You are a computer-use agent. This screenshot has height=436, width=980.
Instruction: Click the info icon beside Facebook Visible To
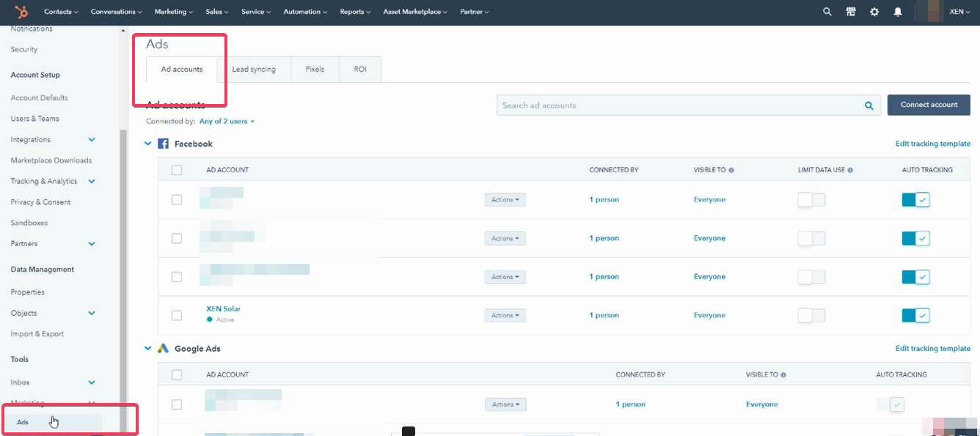coord(731,170)
